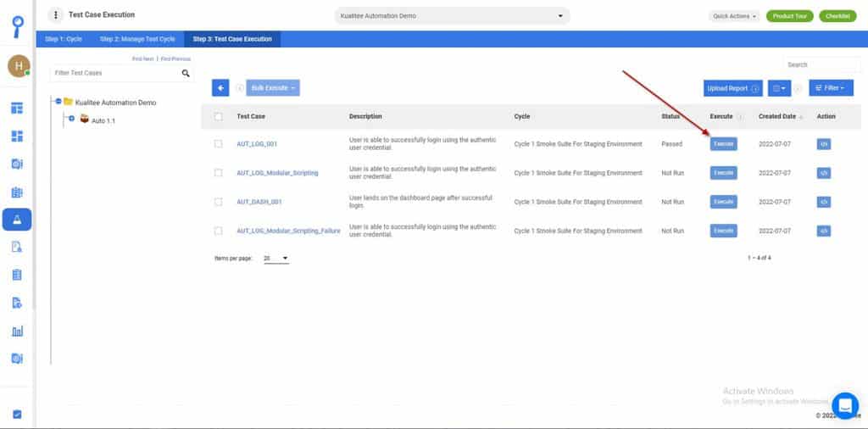868x429 pixels.
Task: Open the Filter dropdown button
Action: point(831,88)
